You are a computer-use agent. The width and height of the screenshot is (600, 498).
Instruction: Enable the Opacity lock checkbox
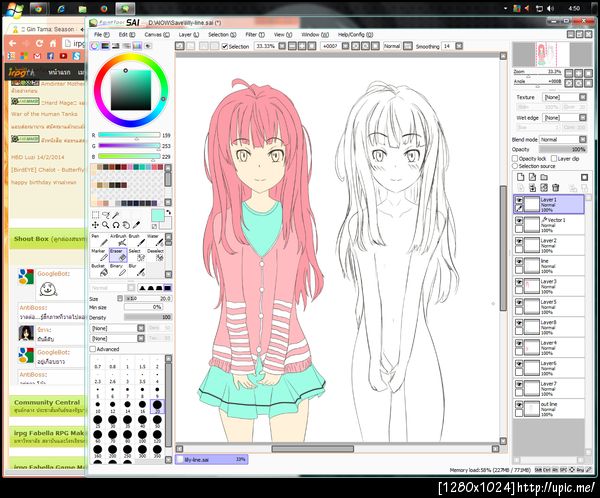(x=515, y=158)
